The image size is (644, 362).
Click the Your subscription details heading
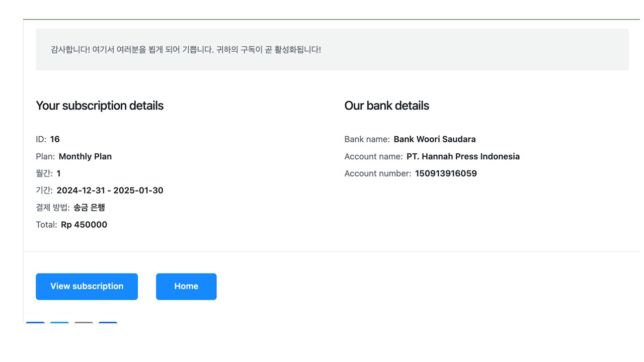pyautogui.click(x=100, y=106)
